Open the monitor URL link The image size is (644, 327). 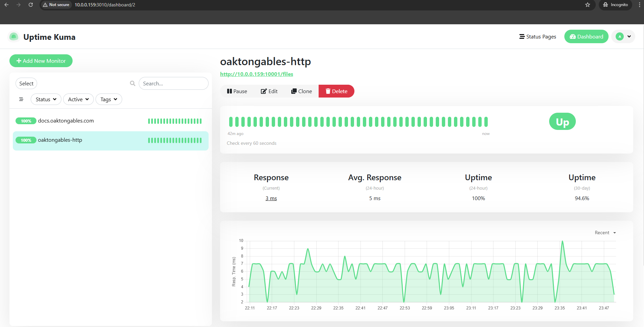257,74
